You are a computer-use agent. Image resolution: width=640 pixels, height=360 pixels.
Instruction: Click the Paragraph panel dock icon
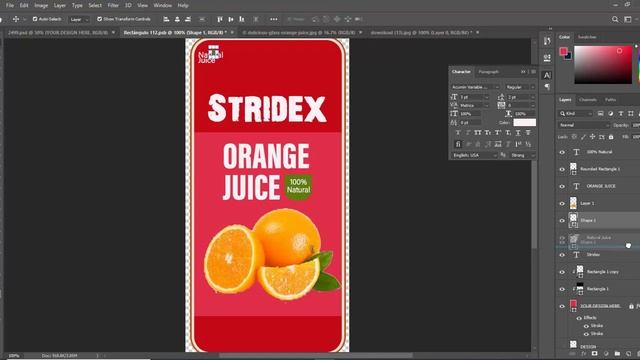[547, 87]
